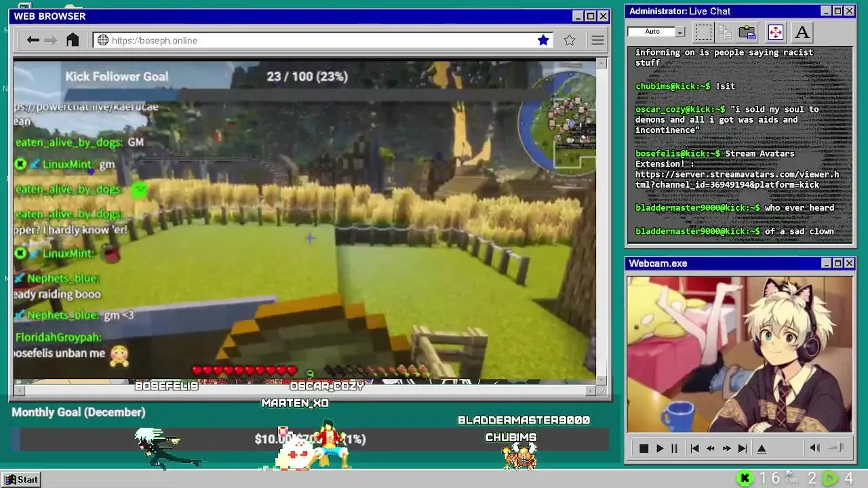Open the Auto dropdown in Live Chat

click(x=680, y=32)
